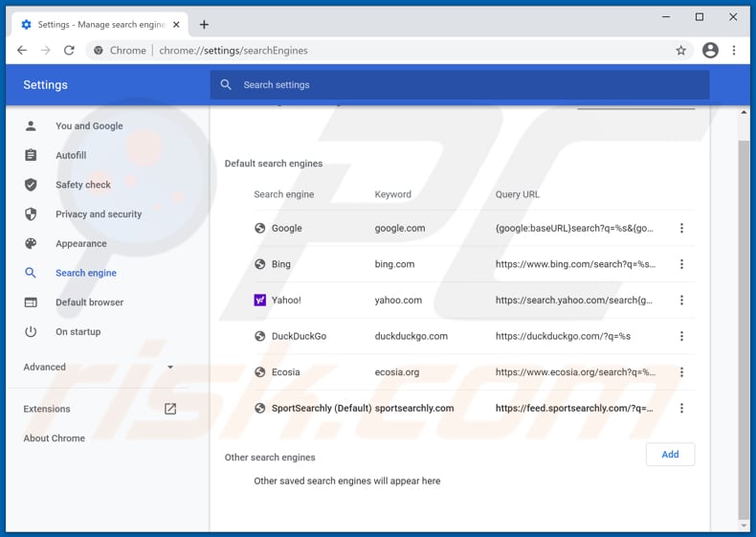Open more actions menu for Google
This screenshot has width=756, height=537.
tap(681, 228)
